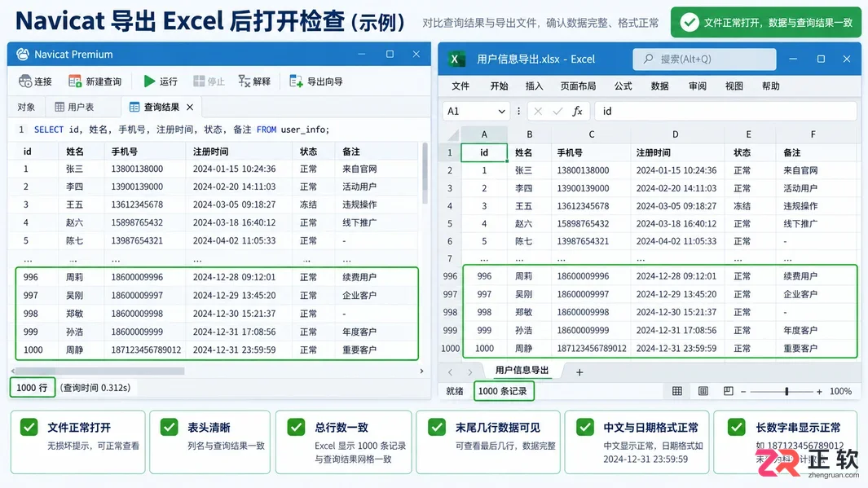Screen dimensions: 868x488
Task: Open the Excel 数据 ribbon tab
Action: [x=659, y=86]
